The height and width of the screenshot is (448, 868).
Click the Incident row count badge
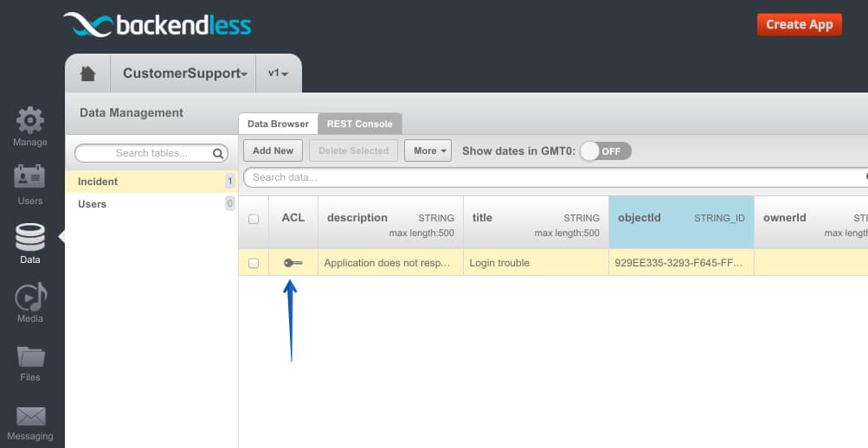click(x=229, y=181)
